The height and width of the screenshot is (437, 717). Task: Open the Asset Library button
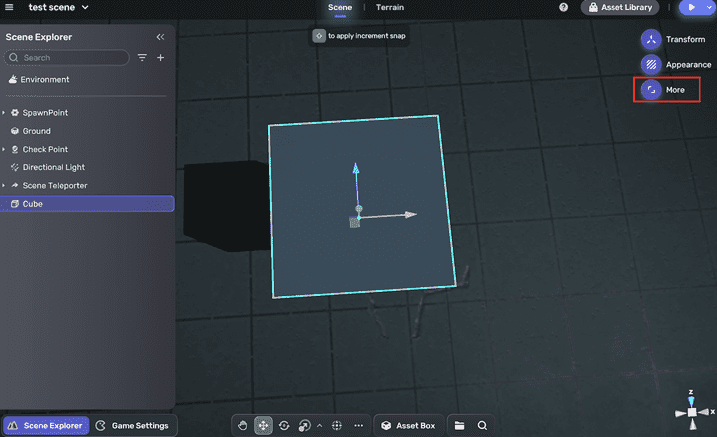click(x=620, y=8)
